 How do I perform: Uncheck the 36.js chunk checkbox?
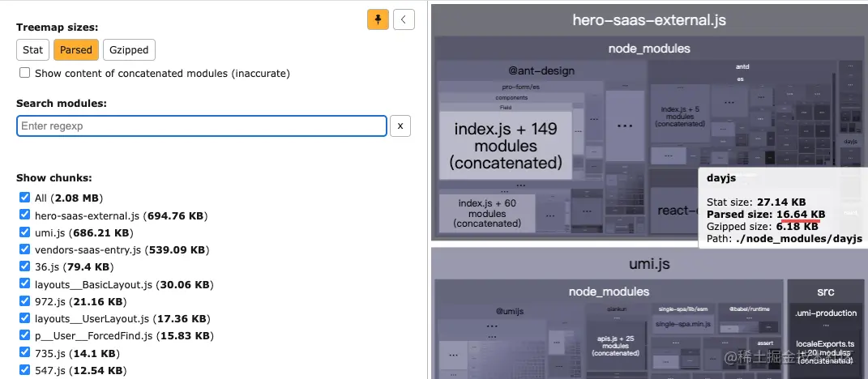[24, 266]
